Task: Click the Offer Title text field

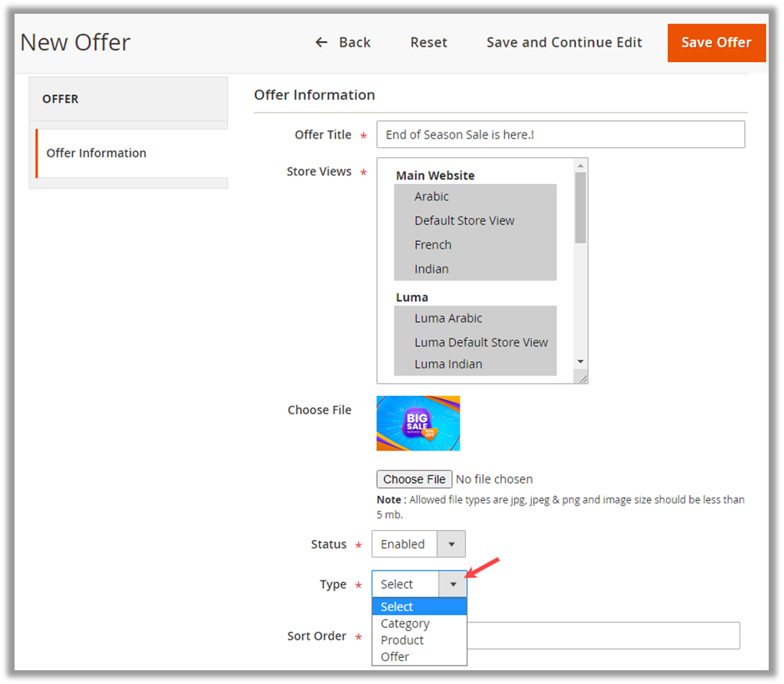Action: [560, 135]
